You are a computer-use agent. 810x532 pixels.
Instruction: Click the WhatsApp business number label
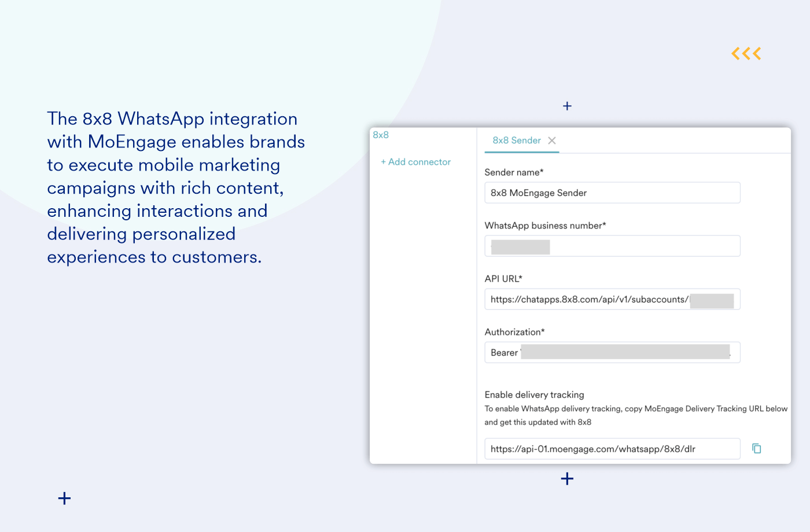[545, 226]
